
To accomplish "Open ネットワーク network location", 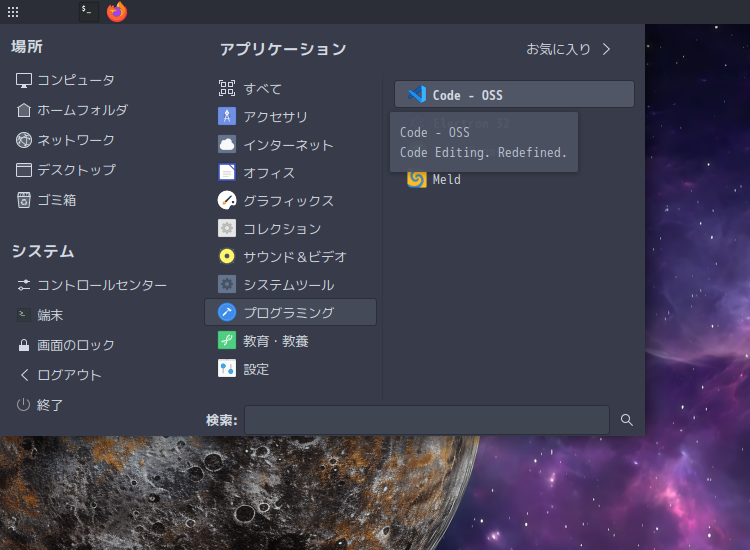I will click(x=65, y=140).
